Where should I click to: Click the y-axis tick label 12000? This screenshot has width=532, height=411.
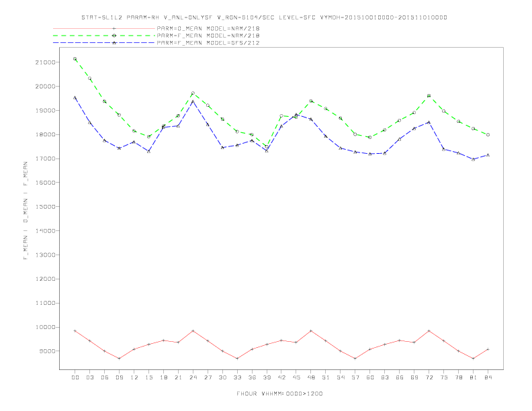pos(46,279)
